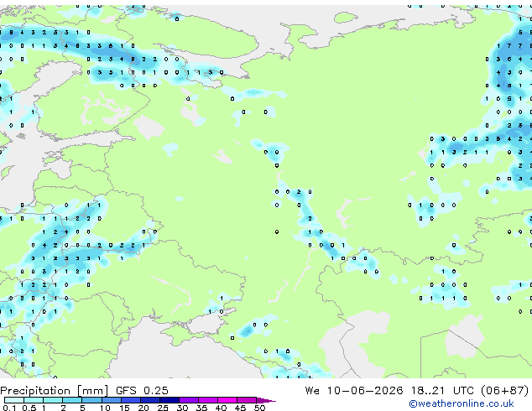Screen dimensions: 532x411
Task: Click the '10' legend scale label
Action: point(105,408)
